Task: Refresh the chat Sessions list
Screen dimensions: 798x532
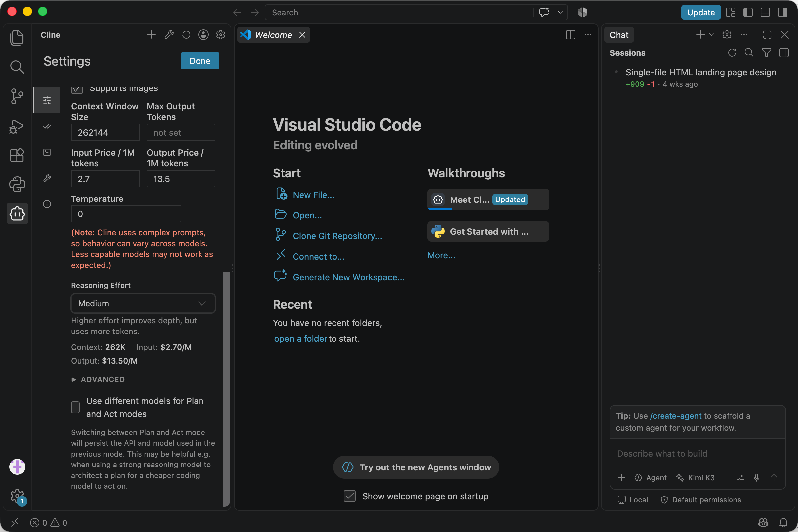Action: click(732, 53)
